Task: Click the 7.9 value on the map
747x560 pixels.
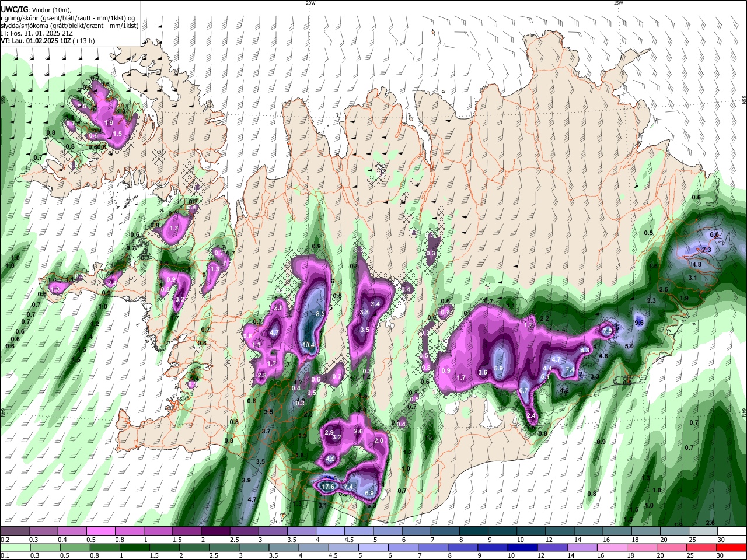Action: pos(608,331)
